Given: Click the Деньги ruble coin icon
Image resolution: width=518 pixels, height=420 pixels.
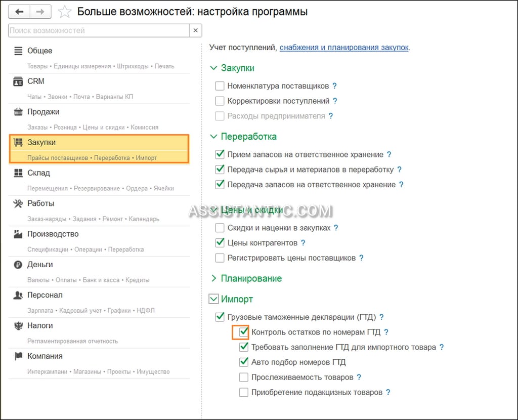Looking at the screenshot, I should click(18, 265).
